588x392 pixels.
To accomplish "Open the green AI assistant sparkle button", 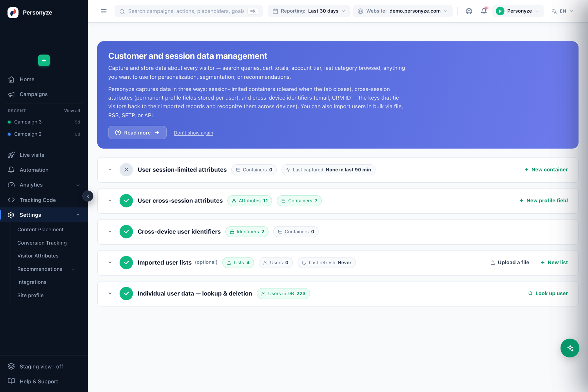I will coord(570,348).
